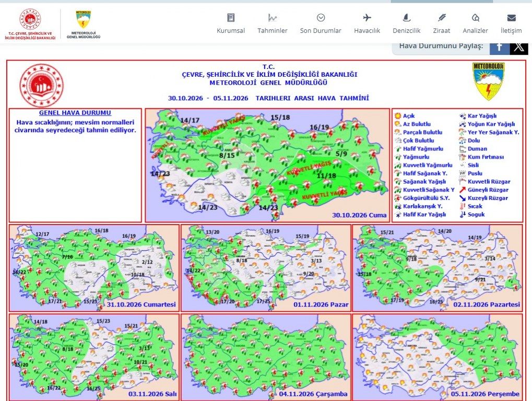Screen dimensions: 532x401
Task: Click the Soguk thermometer legend icon
Action: 463,215
